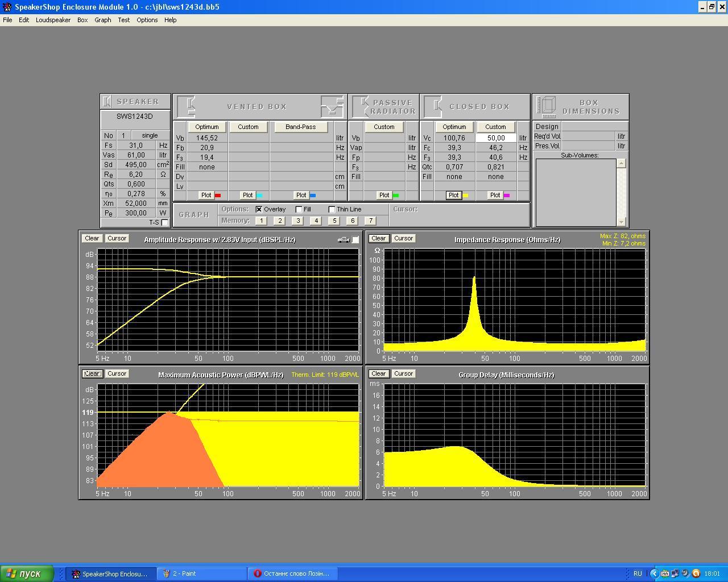This screenshot has width=728, height=582.
Task: Enable the Thin Line checkbox
Action: tap(332, 209)
